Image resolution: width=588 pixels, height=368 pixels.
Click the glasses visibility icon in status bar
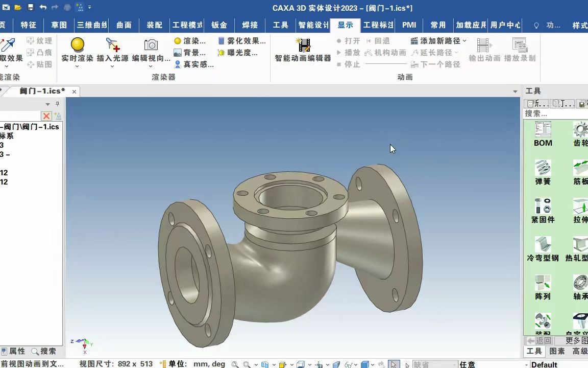point(349,364)
